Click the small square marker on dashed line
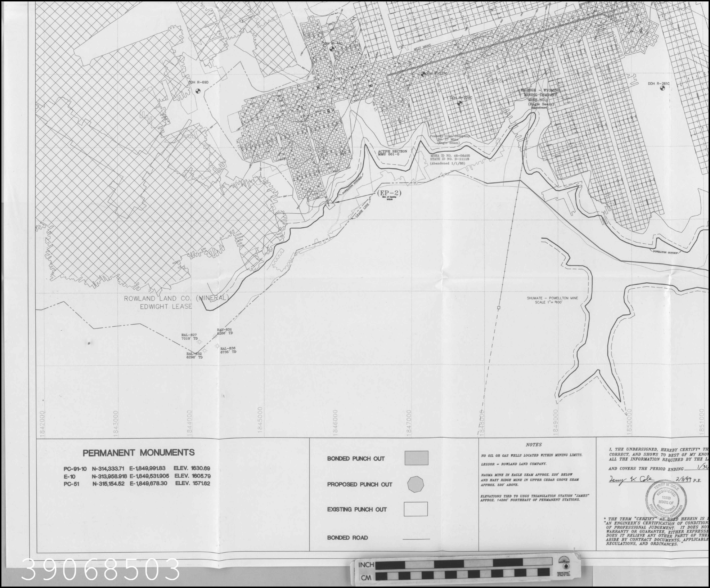Viewport: 710px width, 588px height. pyautogui.click(x=498, y=308)
